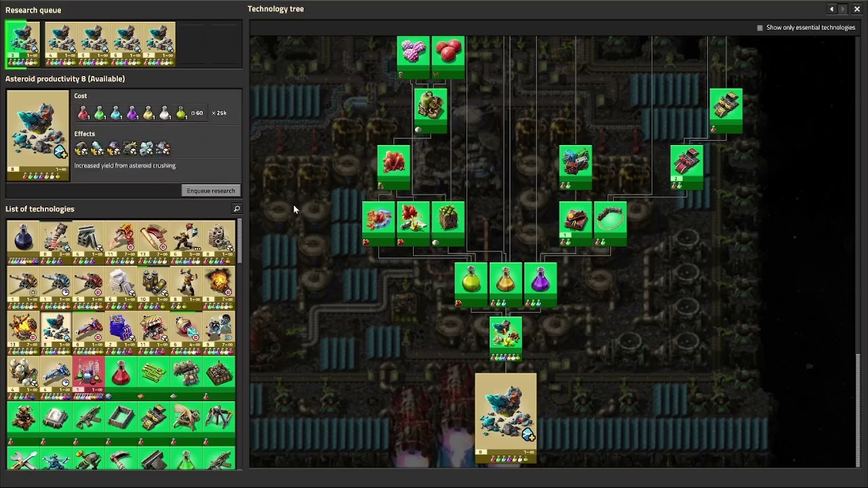Select the small asteroid productivity node above the large one
Screen dimensions: 868x488
[x=506, y=340]
